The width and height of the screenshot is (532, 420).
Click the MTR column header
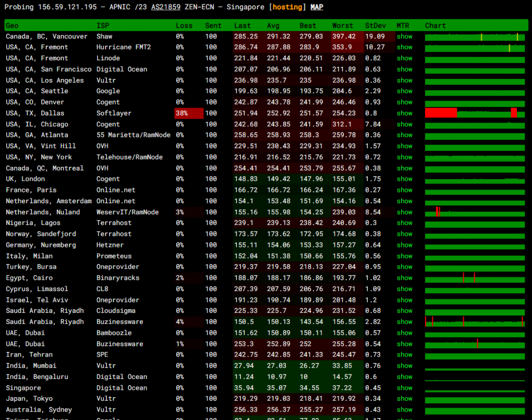pos(403,26)
